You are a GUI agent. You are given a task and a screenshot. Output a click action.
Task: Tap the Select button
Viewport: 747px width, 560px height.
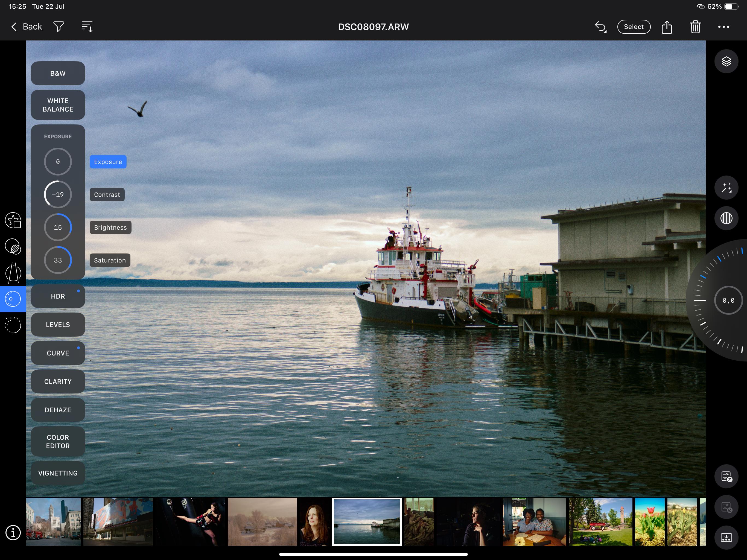[634, 27]
